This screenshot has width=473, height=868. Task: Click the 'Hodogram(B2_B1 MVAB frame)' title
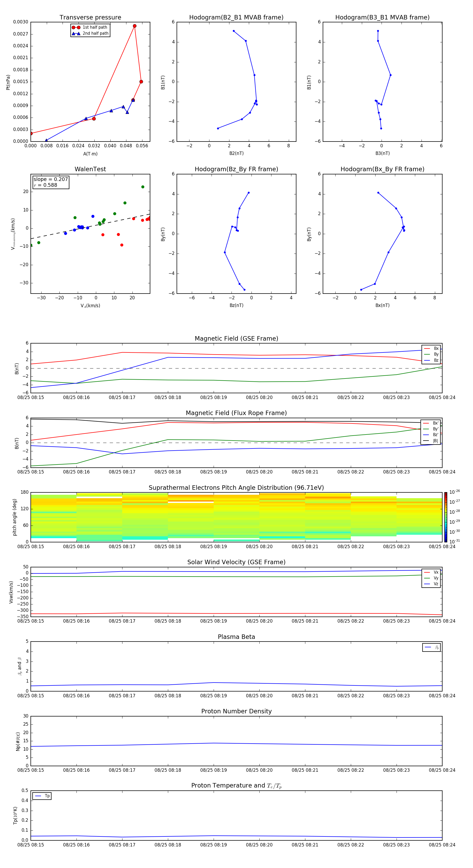click(236, 18)
